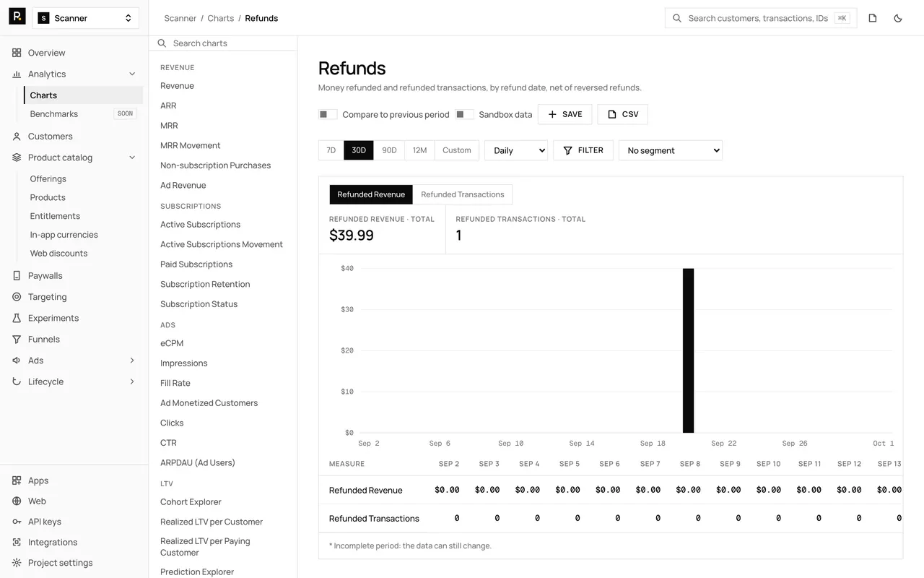Open Integrations page
Viewport: 924px width, 578px height.
52,543
